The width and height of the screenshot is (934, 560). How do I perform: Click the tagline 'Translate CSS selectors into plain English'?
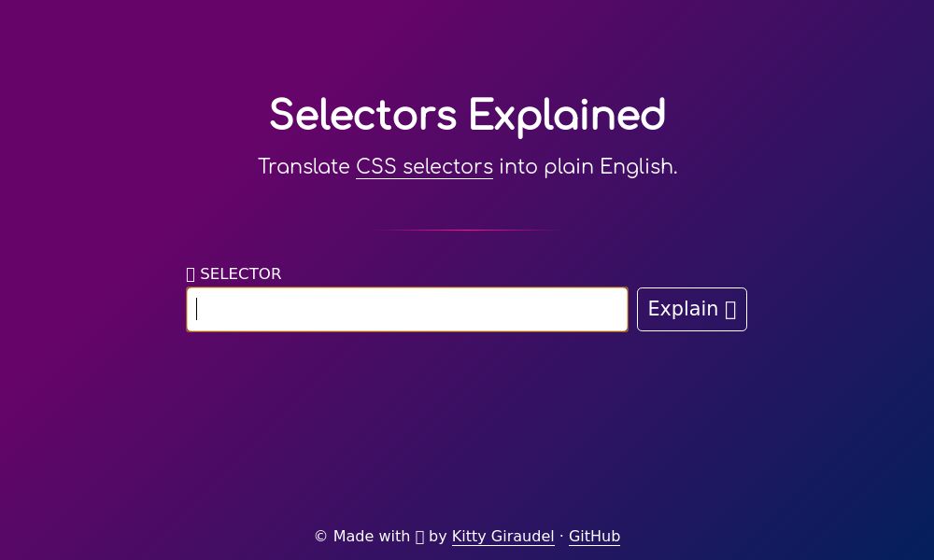[467, 167]
